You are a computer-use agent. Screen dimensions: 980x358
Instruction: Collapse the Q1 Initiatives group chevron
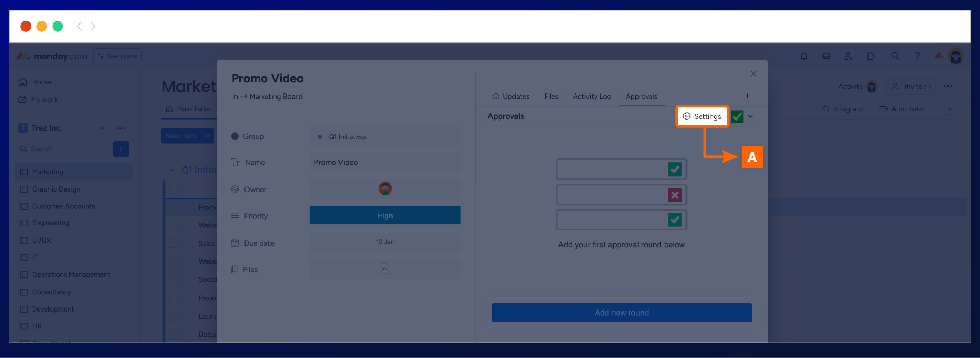pos(173,170)
